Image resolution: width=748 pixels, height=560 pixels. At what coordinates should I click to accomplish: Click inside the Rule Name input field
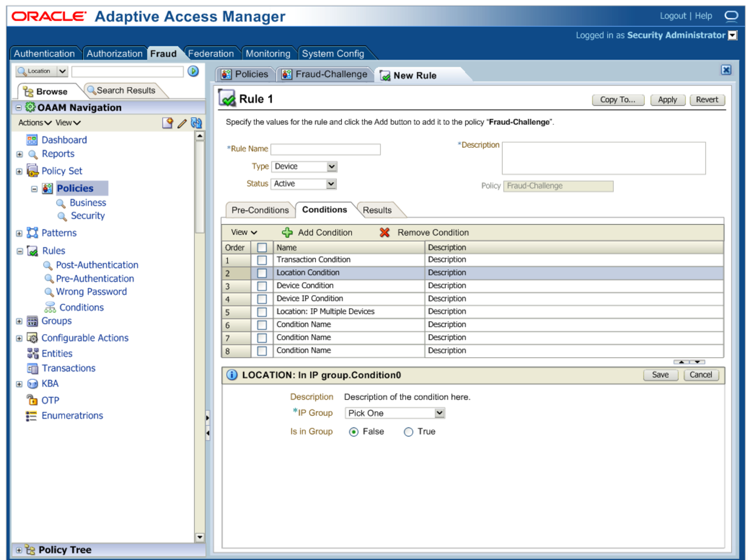(x=326, y=149)
